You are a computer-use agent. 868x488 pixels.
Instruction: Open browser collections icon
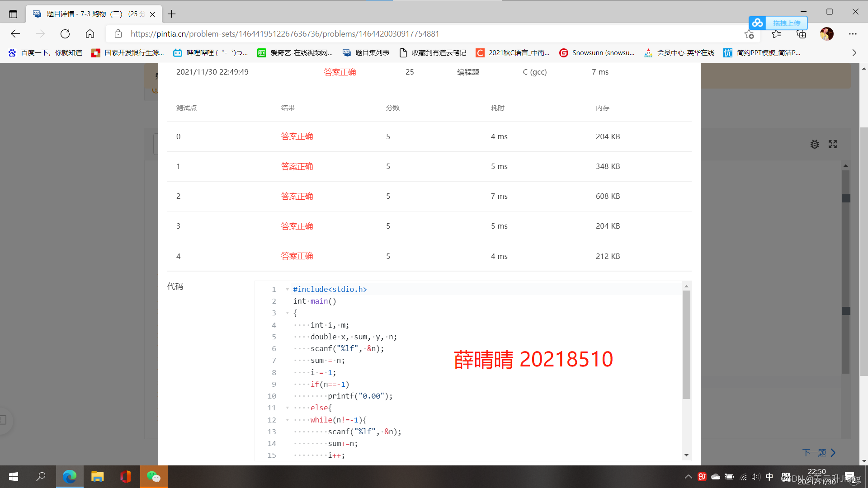pyautogui.click(x=801, y=34)
